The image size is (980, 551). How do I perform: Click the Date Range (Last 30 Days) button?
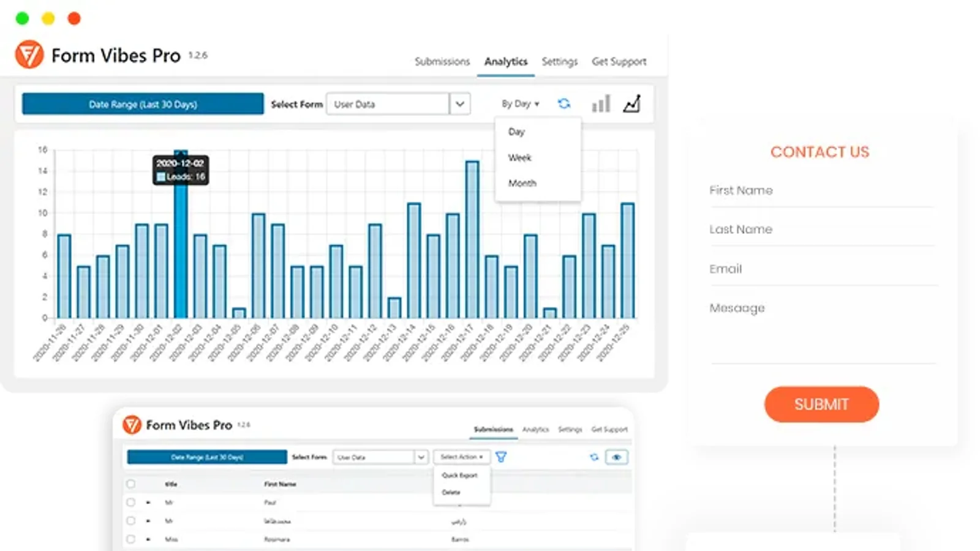tap(143, 104)
